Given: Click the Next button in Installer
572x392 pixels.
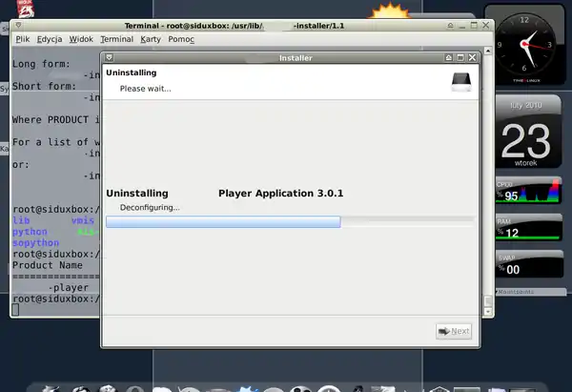Looking at the screenshot, I should coord(454,331).
